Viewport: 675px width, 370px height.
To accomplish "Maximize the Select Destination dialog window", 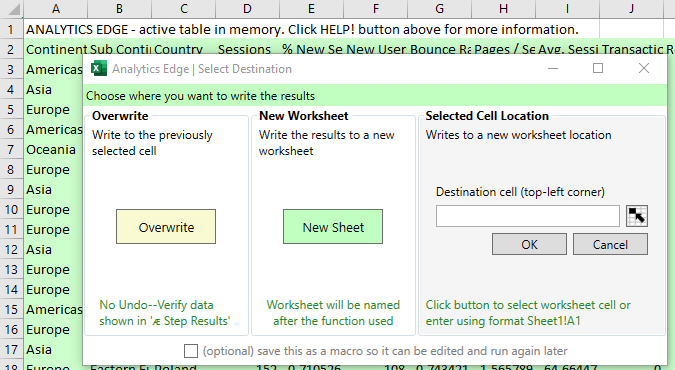I will 598,68.
